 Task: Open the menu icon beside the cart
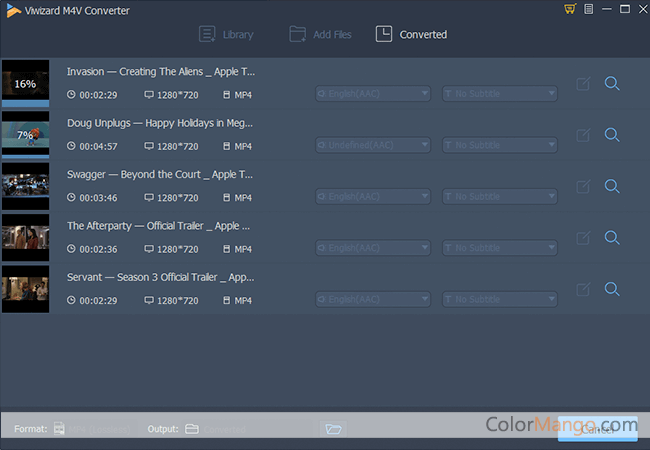click(589, 10)
